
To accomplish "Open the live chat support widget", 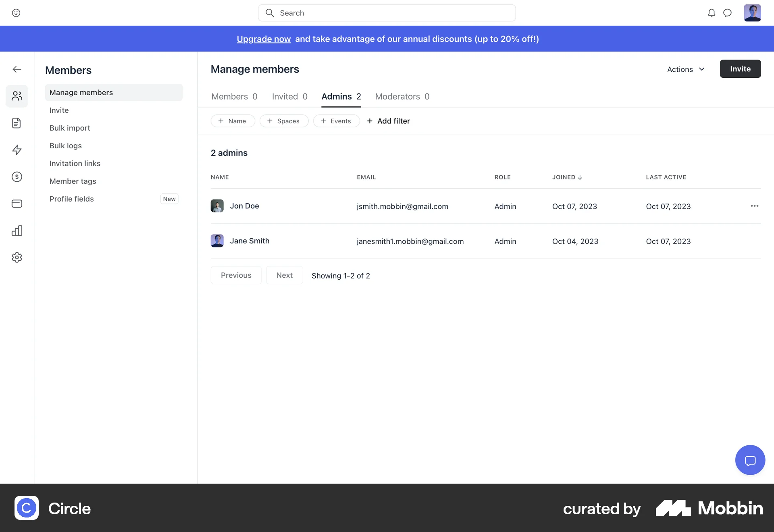I will [750, 460].
